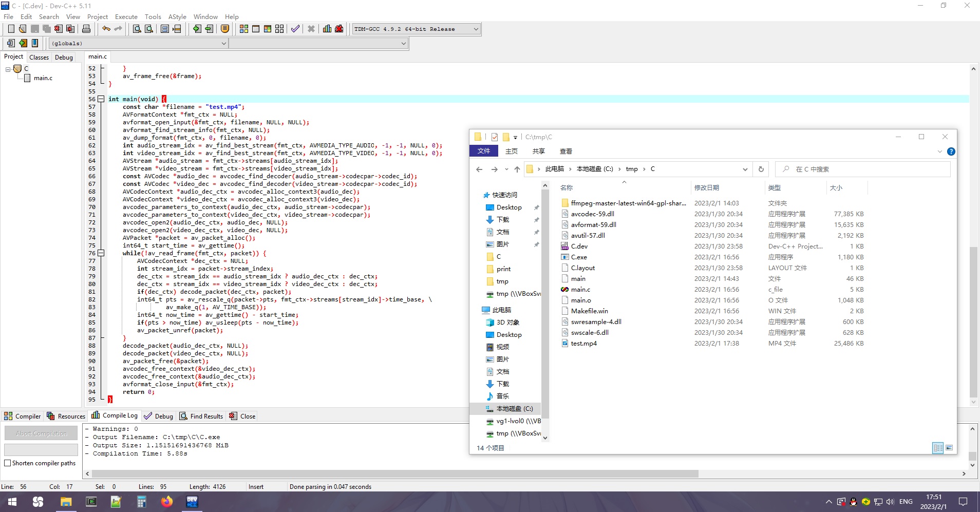Open the (globals) scope dropdown
Image resolution: width=980 pixels, height=512 pixels.
point(223,44)
